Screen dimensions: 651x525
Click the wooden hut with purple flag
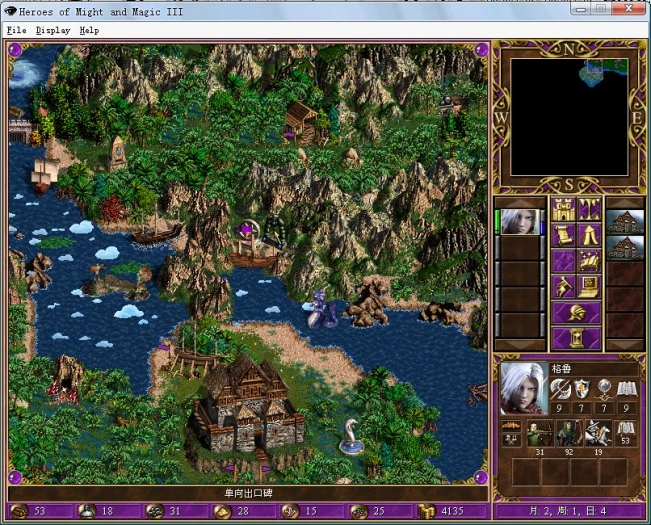click(x=300, y=122)
